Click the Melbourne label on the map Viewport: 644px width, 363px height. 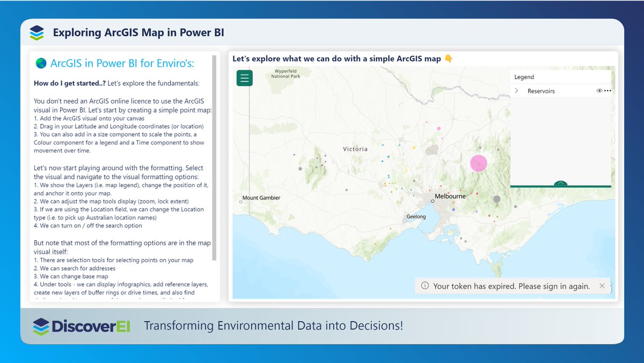(450, 196)
